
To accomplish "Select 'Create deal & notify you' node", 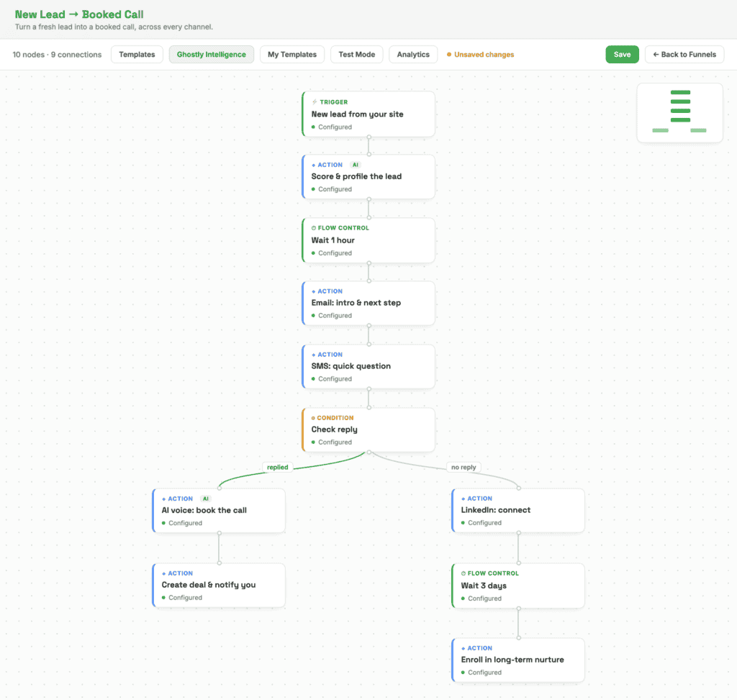I will (219, 586).
